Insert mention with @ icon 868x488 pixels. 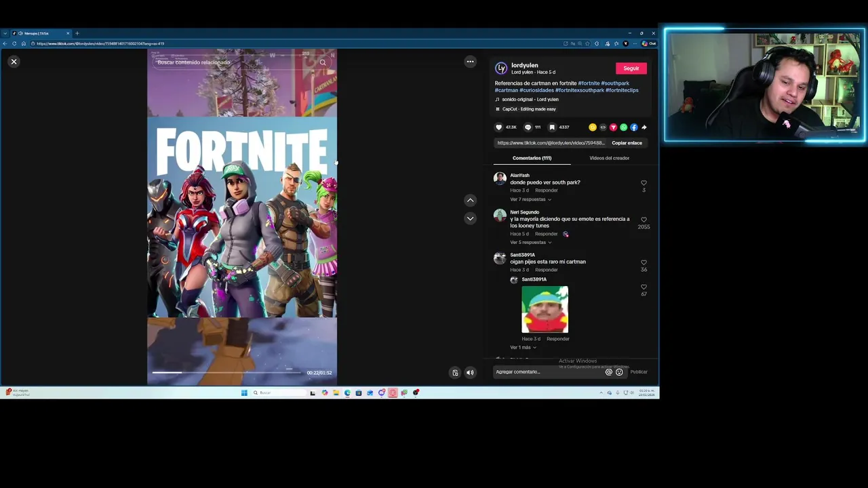point(608,372)
